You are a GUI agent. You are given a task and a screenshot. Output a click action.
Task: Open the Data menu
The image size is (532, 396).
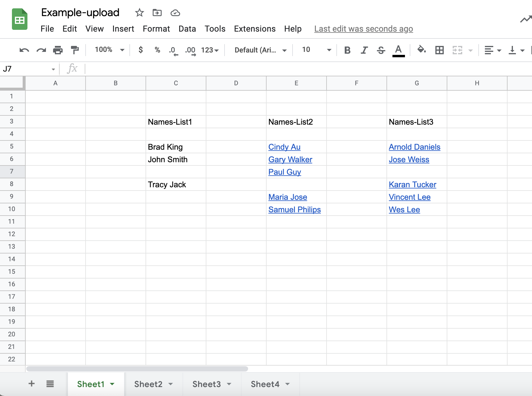point(187,29)
